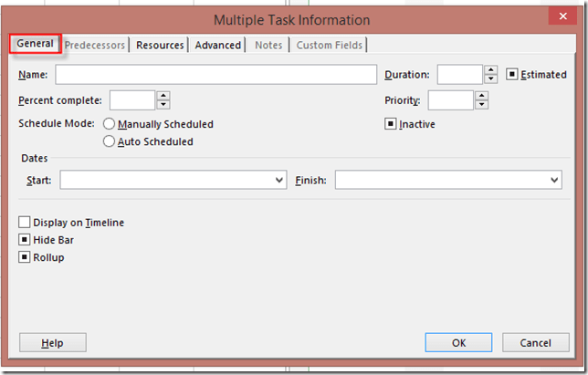Open the Advanced tab
Screen dimensions: 588x375
[x=218, y=45]
